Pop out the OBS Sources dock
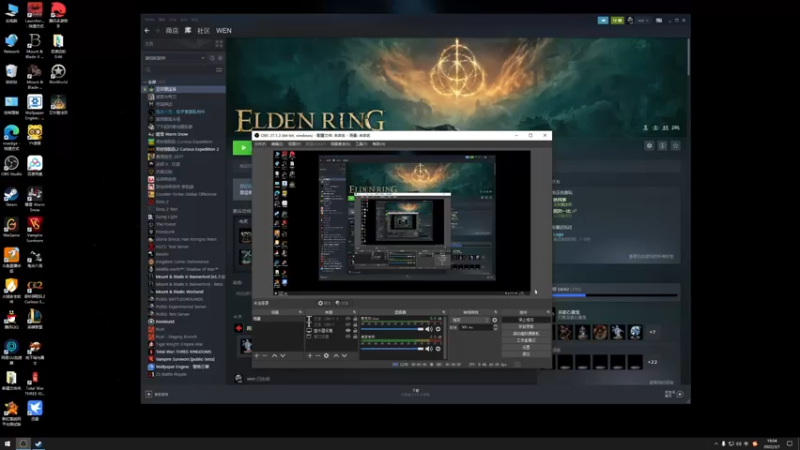 [x=355, y=312]
